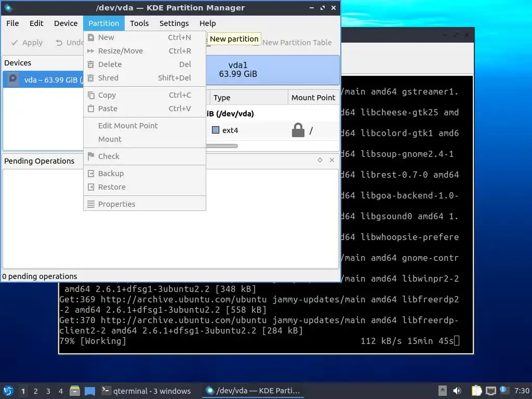The width and height of the screenshot is (532, 399).
Task: Choose Delete in the Partition menu
Action: click(x=144, y=64)
